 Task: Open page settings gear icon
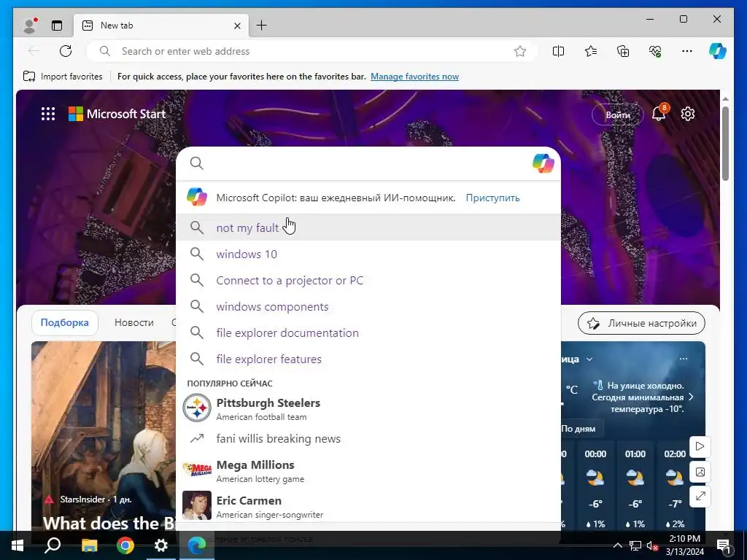[688, 114]
